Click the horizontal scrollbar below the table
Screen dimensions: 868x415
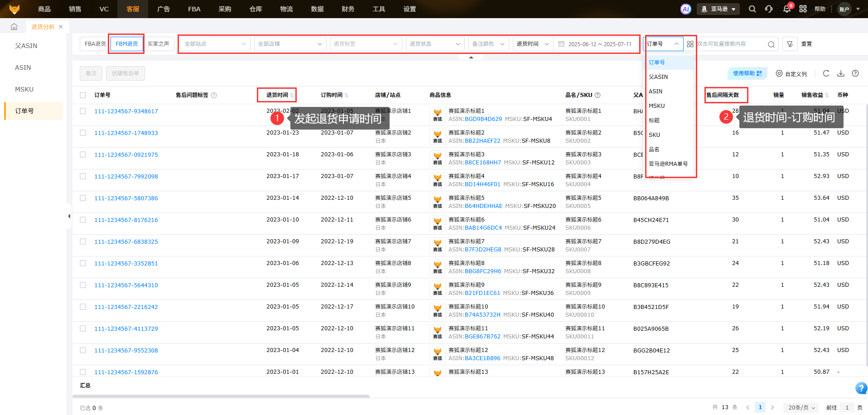tap(221, 396)
